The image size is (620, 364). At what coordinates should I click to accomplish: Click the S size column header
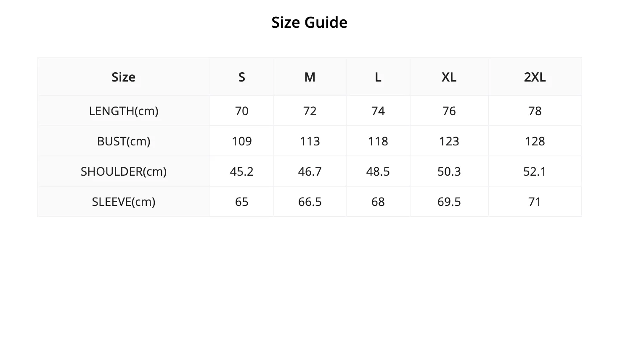click(242, 77)
